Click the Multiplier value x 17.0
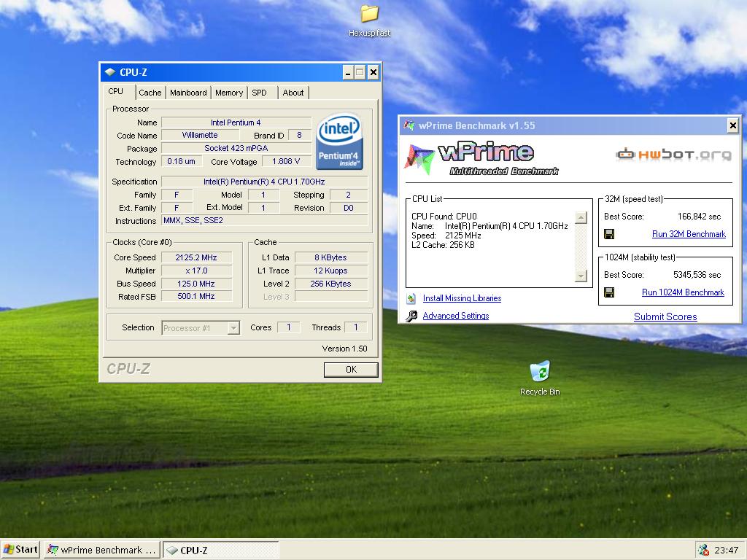 (196, 271)
